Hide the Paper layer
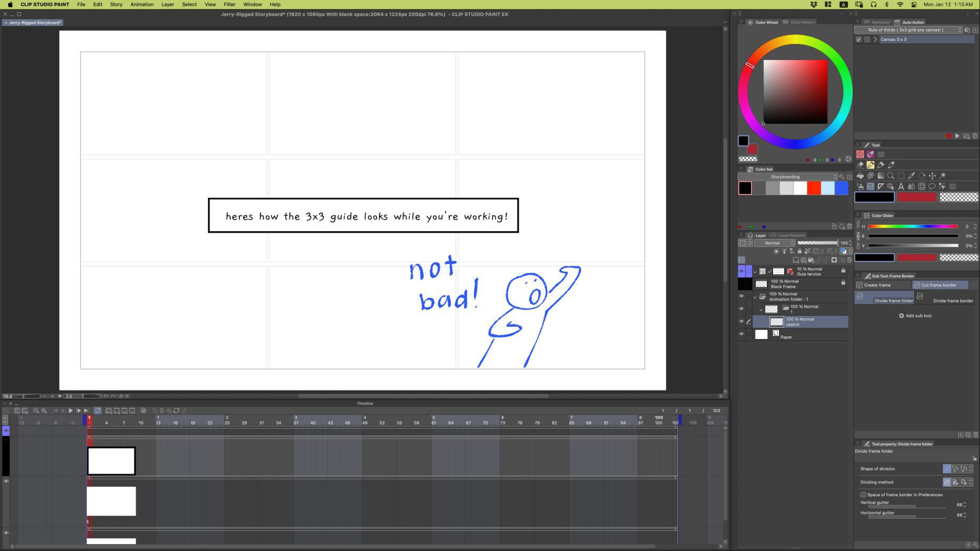The image size is (980, 551). pos(741,334)
